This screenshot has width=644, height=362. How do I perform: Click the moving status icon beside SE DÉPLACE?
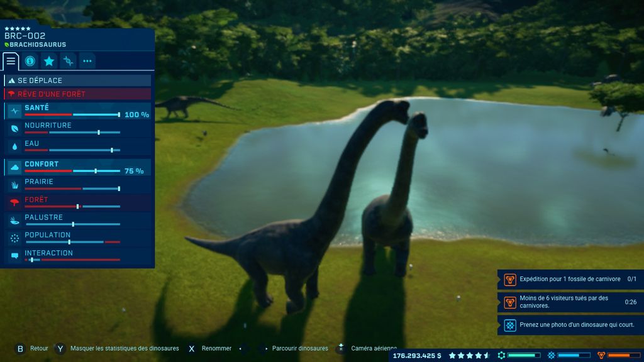[x=11, y=80]
